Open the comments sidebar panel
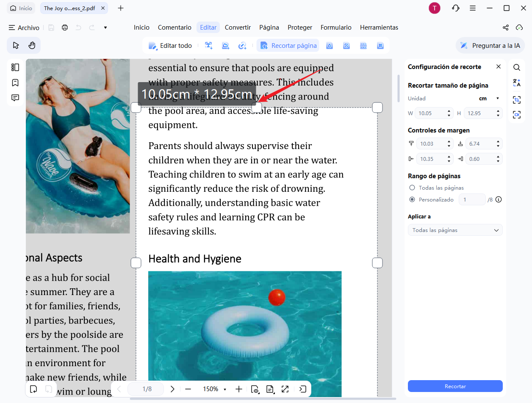This screenshot has height=403, width=532. 15,98
